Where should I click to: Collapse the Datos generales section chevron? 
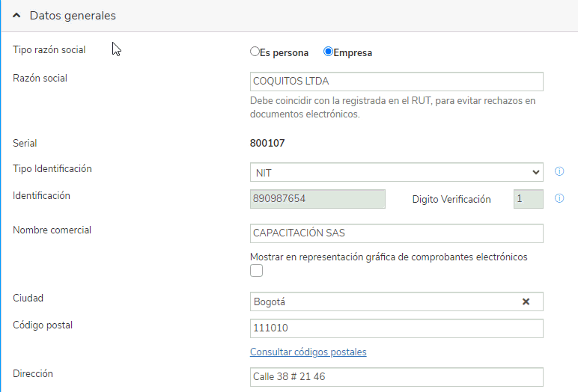tap(16, 16)
